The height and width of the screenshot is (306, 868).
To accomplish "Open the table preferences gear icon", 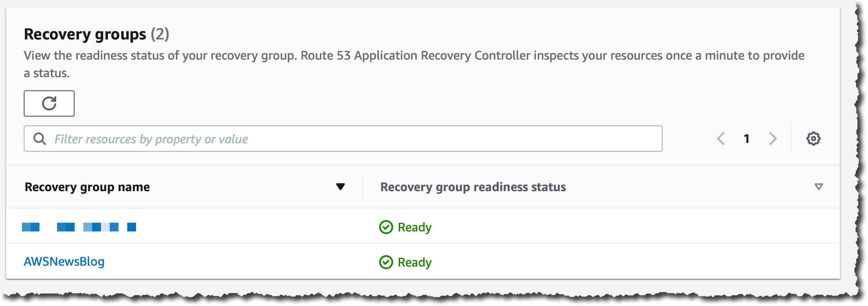I will (814, 139).
